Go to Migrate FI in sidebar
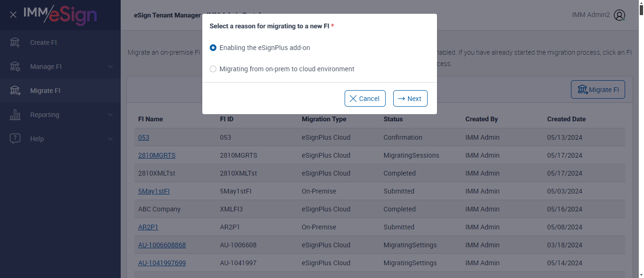The width and height of the screenshot is (644, 278). tap(45, 91)
